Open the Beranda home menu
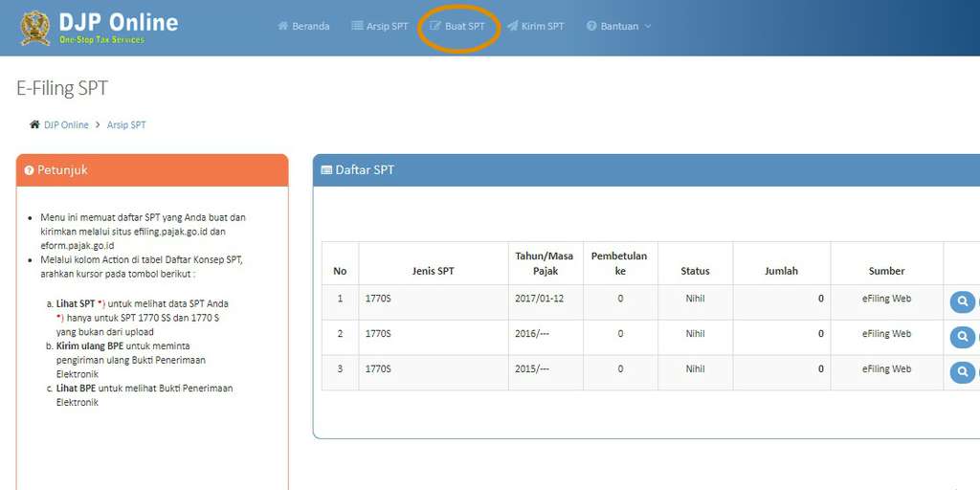Screen dimensions: 980x490 click(x=303, y=27)
